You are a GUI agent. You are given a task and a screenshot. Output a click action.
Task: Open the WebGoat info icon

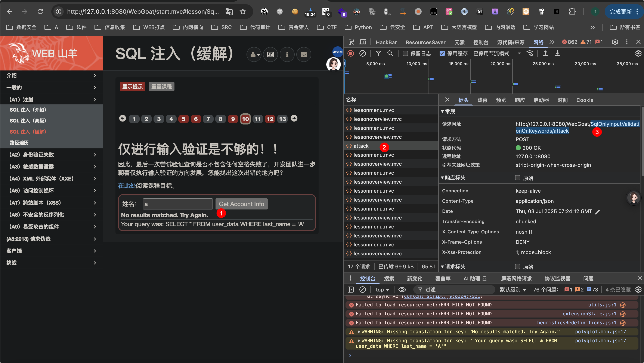(287, 54)
